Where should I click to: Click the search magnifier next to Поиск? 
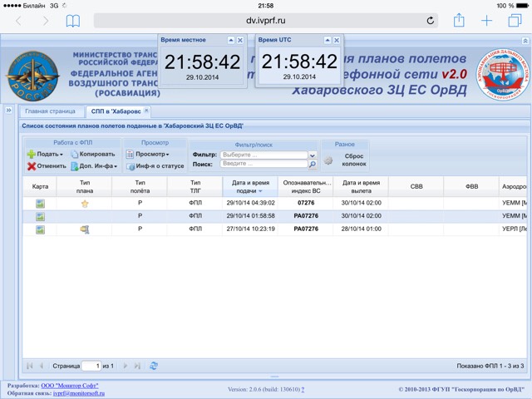(x=313, y=165)
